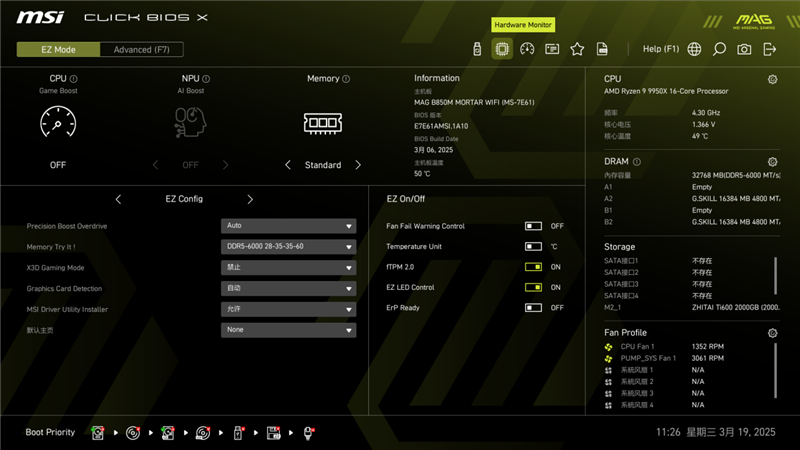Open Graphics Card Detection dropdown
Image resolution: width=800 pixels, height=450 pixels.
pos(289,288)
